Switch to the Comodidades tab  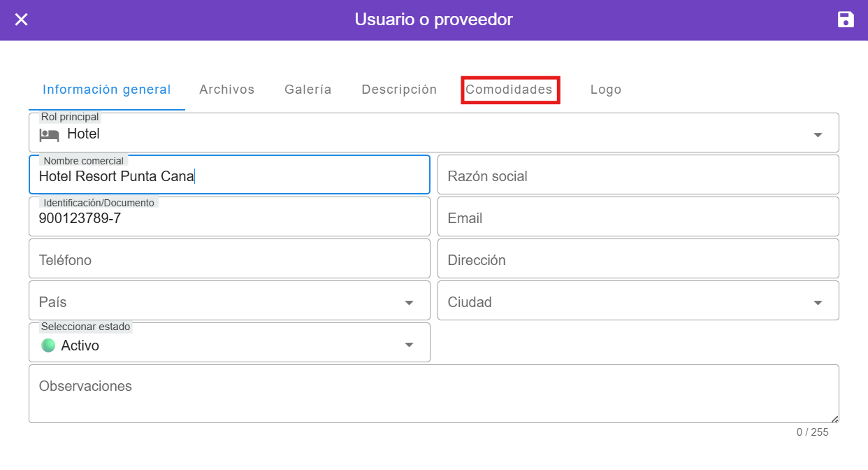[509, 90]
